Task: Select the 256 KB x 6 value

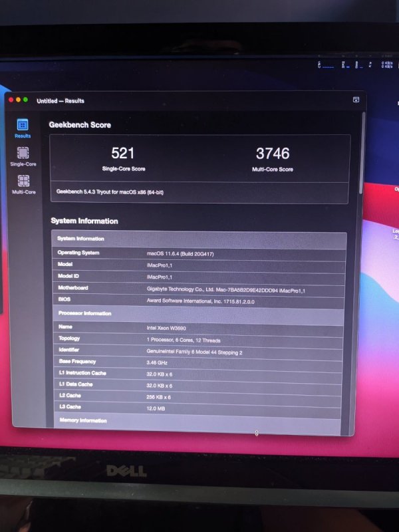Action: click(159, 397)
